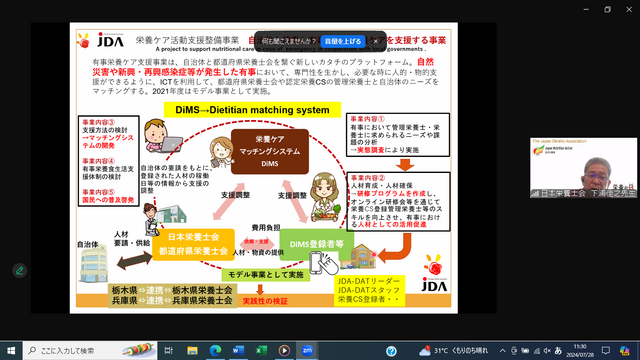Click the 事業内容② heading
Screen dimensions: 640x360
[368, 178]
